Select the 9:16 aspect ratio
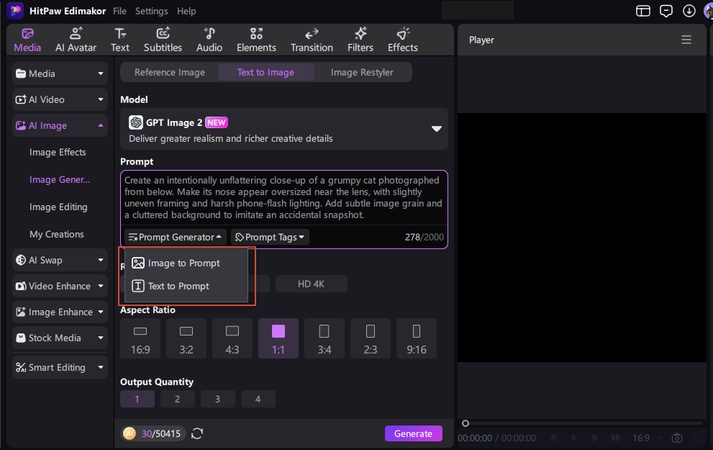 coord(417,339)
